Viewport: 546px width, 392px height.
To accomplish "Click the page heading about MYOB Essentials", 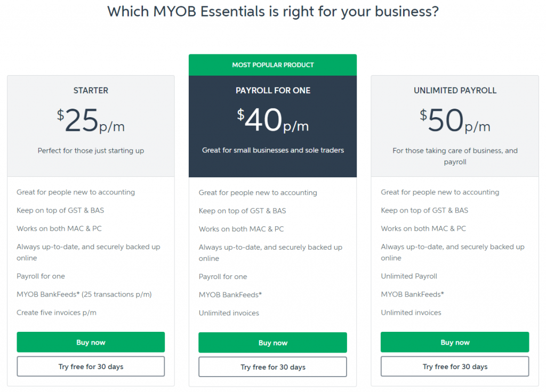I will click(x=272, y=12).
